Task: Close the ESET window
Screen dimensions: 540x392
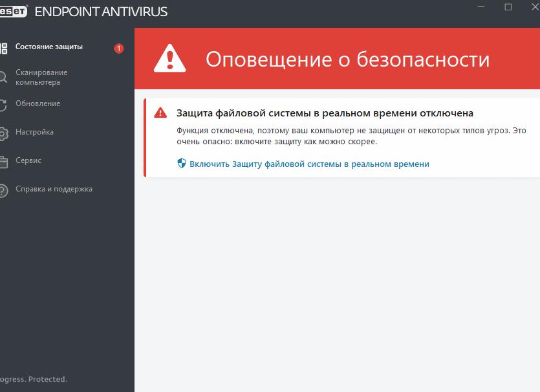Action: coord(535,7)
